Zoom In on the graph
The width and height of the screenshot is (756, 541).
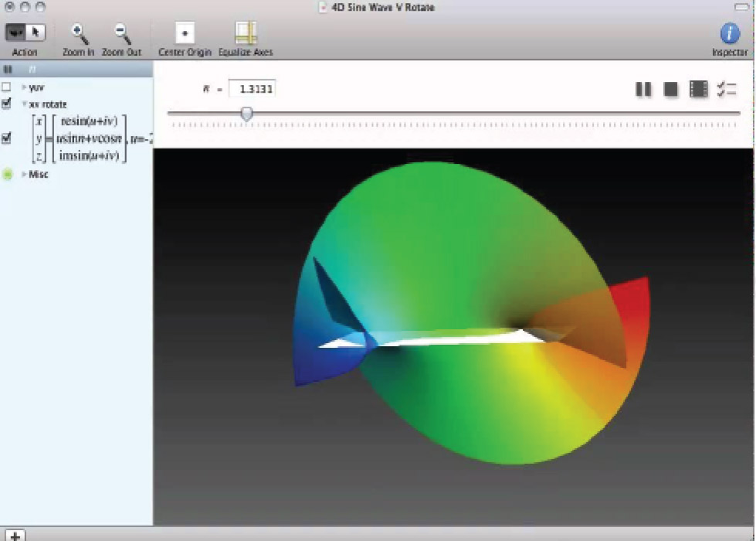79,34
